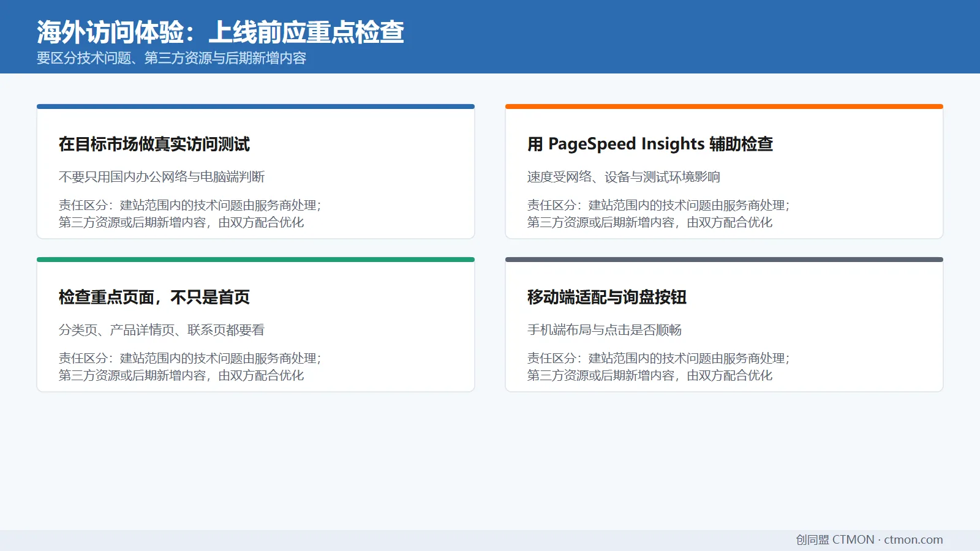
Task: Click the orange accent bar above PageSpeed card
Action: (724, 107)
